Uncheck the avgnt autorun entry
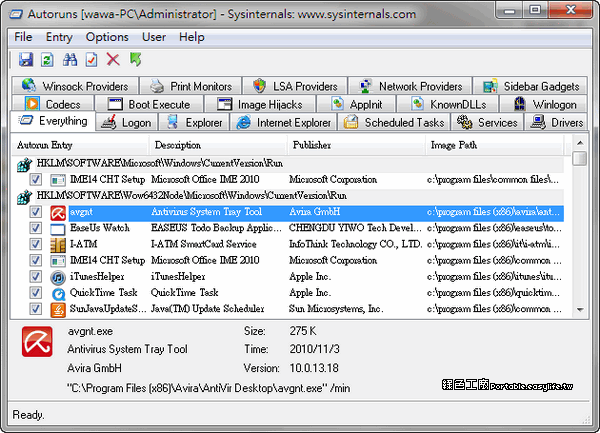The width and height of the screenshot is (600, 433). pos(36,212)
